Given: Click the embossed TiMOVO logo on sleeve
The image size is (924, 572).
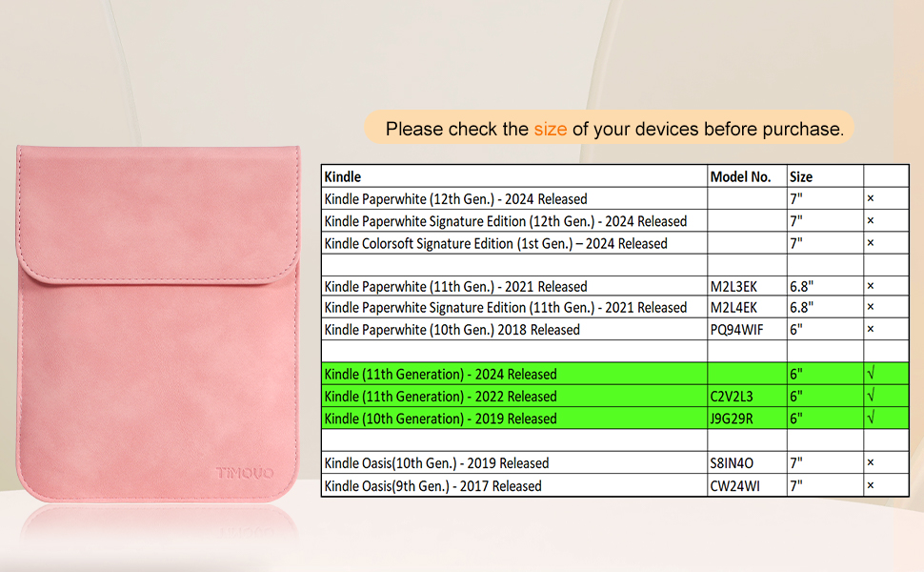Looking at the screenshot, I should [245, 473].
